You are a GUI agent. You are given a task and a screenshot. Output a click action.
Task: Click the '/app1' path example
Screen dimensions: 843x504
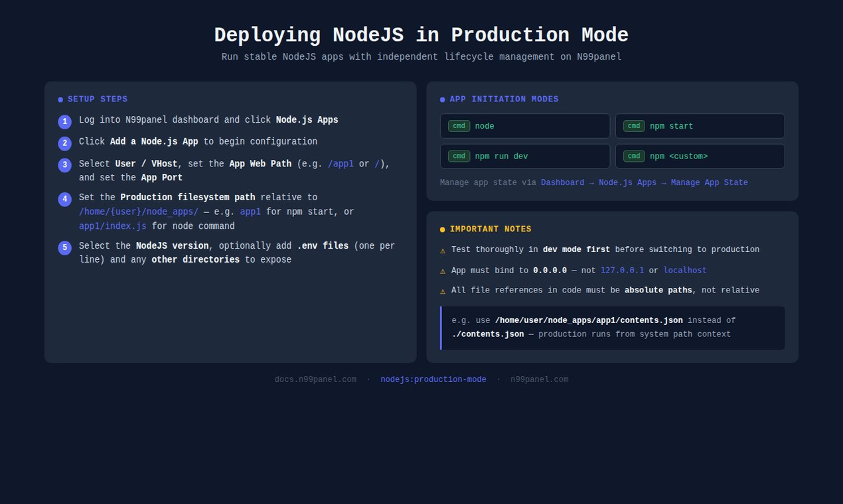coord(341,164)
